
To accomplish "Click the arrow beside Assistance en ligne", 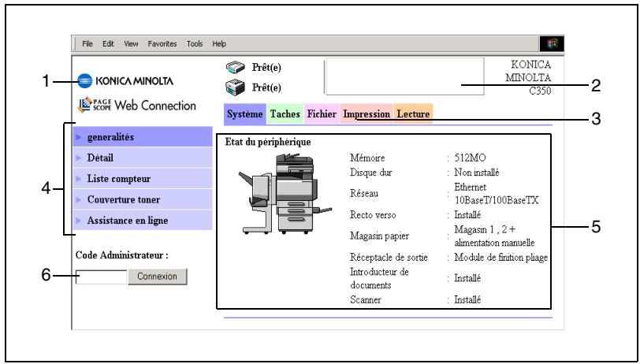I will click(x=79, y=221).
